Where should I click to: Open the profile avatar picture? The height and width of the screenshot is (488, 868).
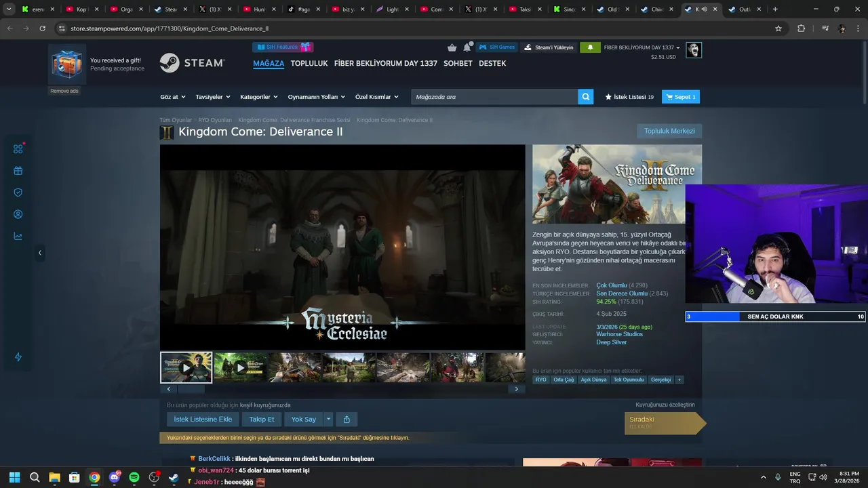(693, 50)
